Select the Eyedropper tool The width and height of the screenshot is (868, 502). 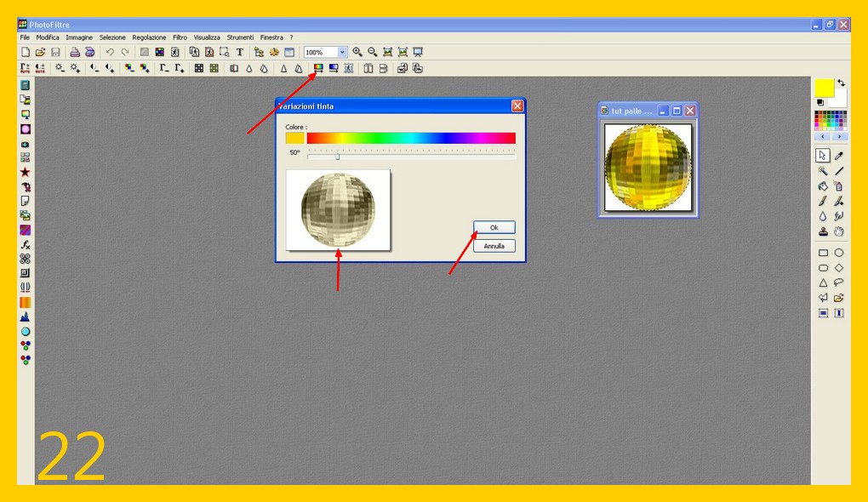click(x=839, y=156)
